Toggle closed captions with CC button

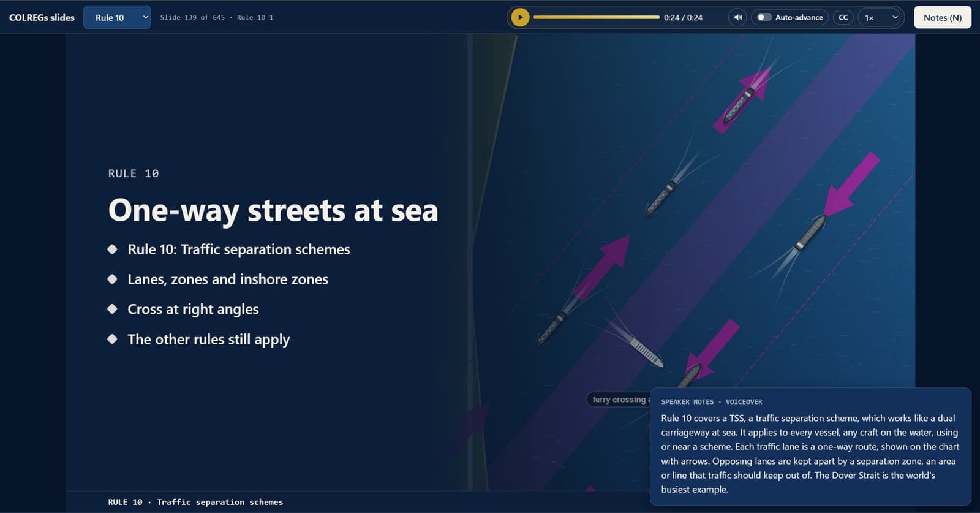coord(843,17)
